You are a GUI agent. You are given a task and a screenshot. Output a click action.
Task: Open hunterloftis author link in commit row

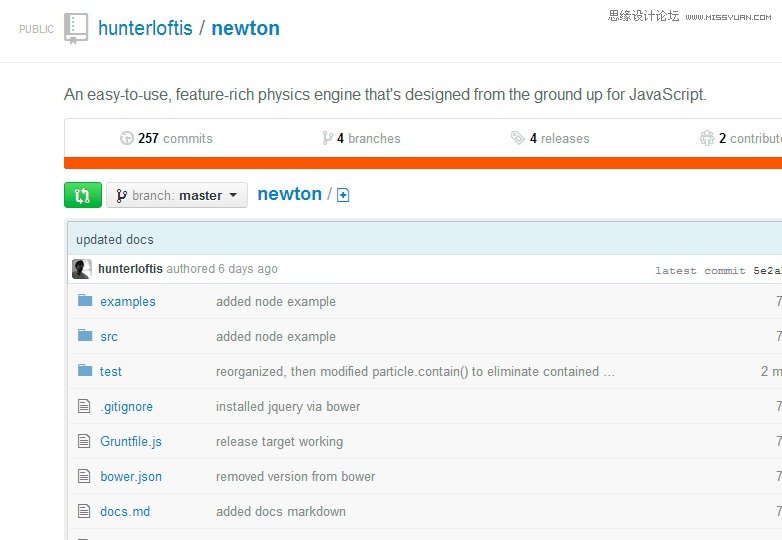click(x=130, y=269)
